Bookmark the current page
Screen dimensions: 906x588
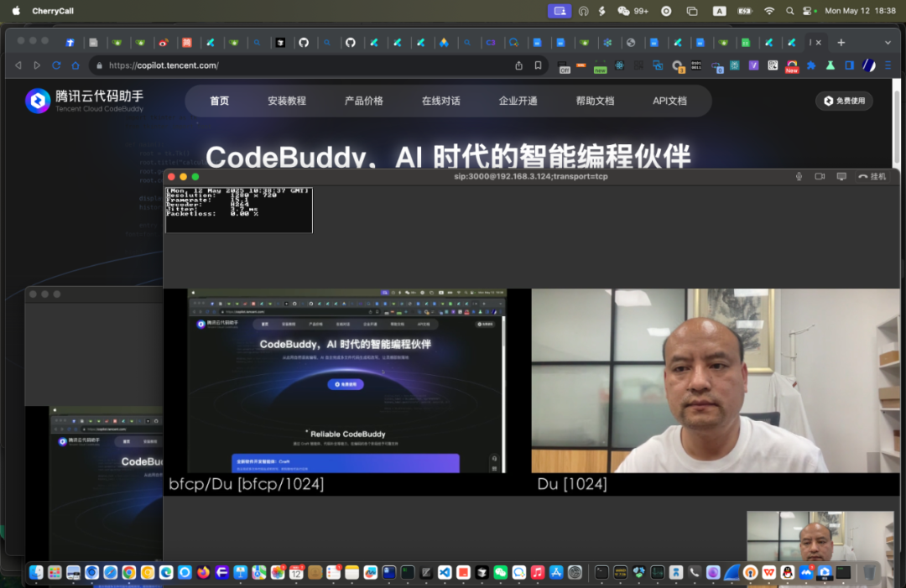tap(538, 65)
